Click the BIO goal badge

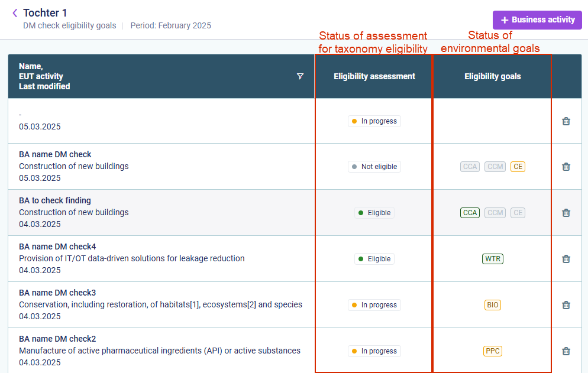tap(492, 305)
